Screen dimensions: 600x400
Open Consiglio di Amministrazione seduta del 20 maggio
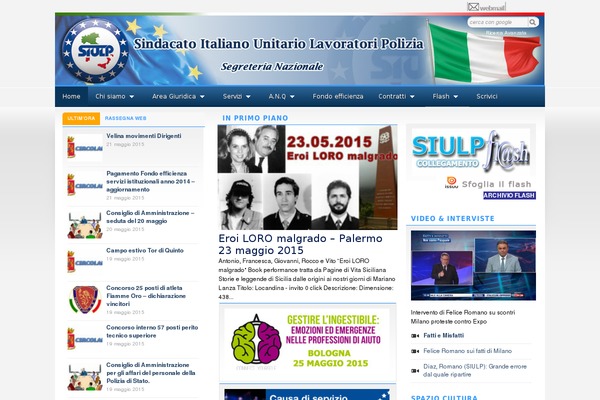[150, 217]
